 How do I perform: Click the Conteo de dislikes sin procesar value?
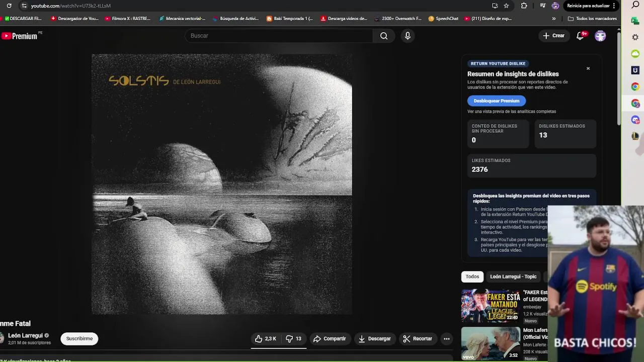pos(473,140)
